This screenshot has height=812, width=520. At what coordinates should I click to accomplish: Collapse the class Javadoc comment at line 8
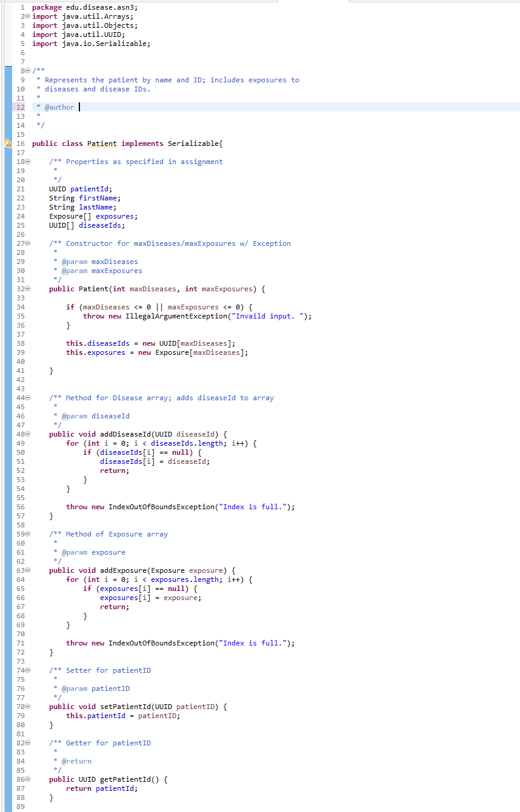click(x=27, y=71)
